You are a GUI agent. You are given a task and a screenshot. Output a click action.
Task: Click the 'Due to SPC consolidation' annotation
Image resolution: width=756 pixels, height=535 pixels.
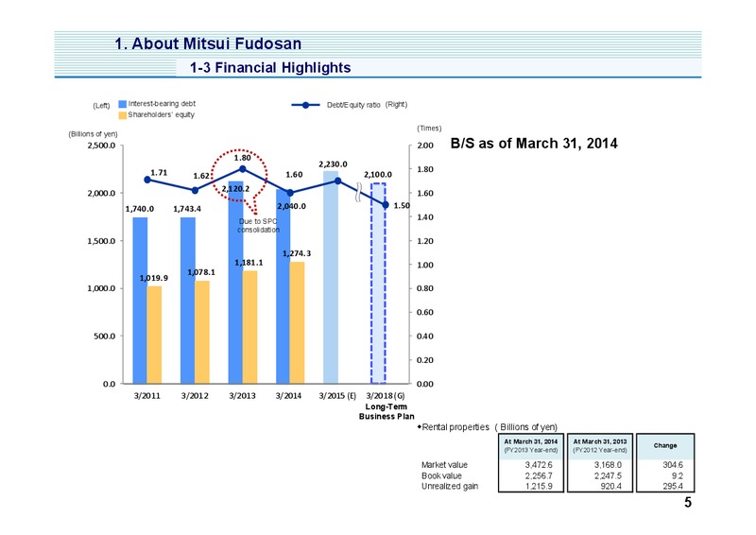258,226
